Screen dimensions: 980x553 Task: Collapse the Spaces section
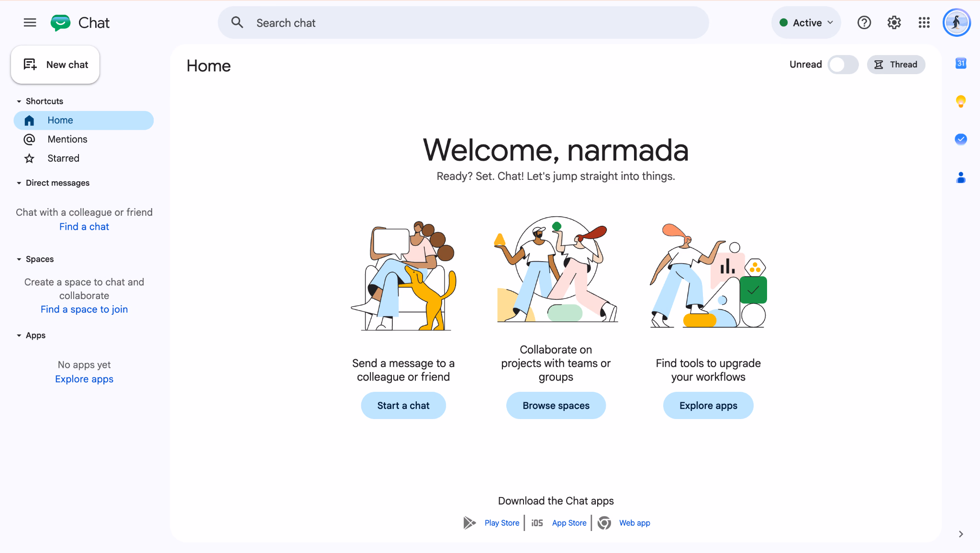coord(19,259)
